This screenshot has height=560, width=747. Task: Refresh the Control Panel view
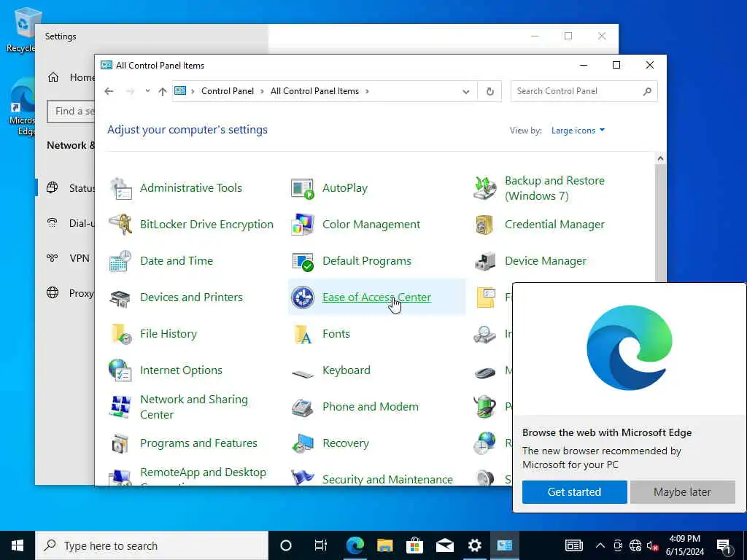tap(489, 91)
